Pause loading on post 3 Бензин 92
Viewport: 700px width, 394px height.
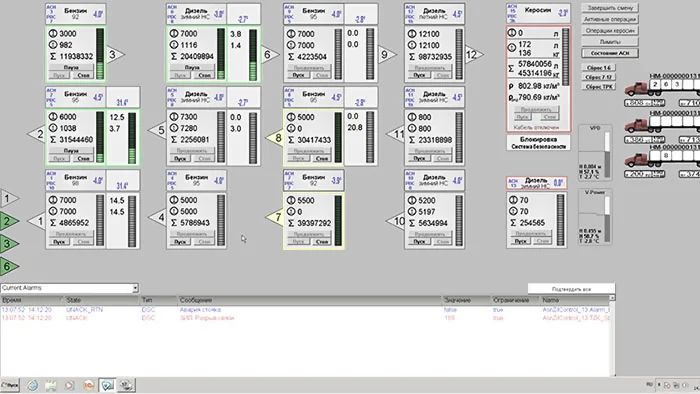pos(71,67)
